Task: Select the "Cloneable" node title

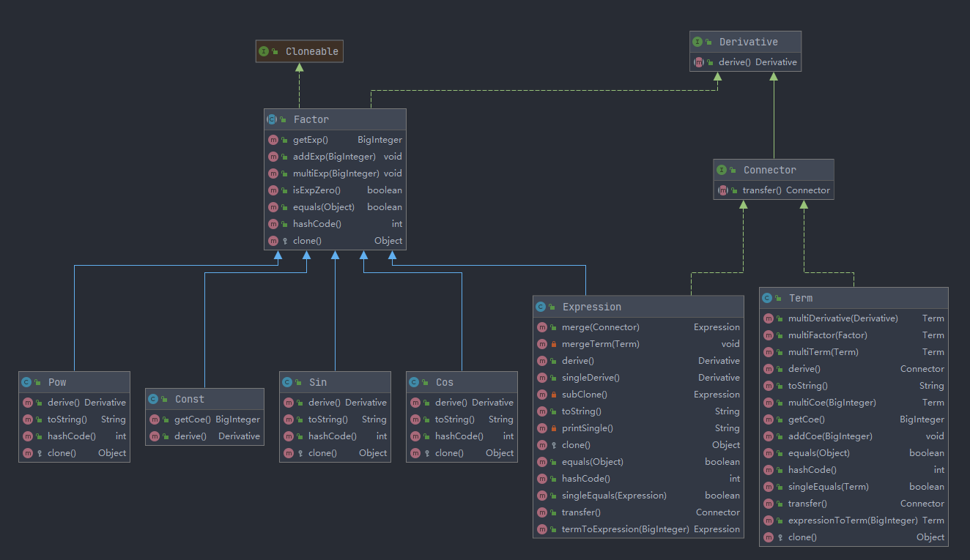Action: (312, 51)
